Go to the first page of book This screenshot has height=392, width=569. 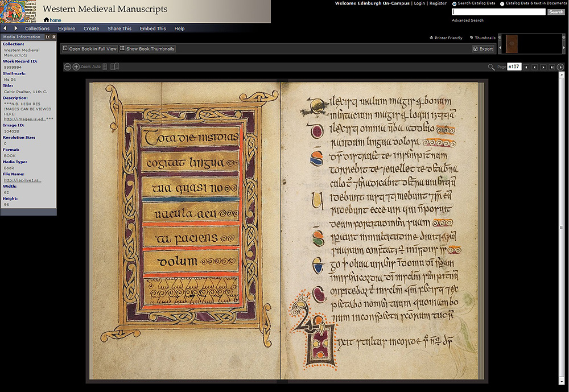pos(526,67)
